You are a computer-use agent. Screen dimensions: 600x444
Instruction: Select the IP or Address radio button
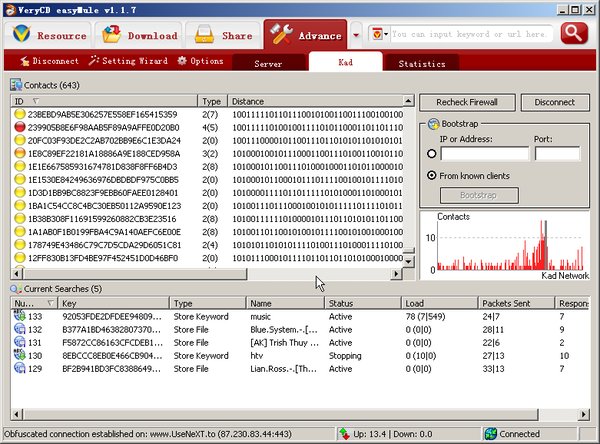432,153
